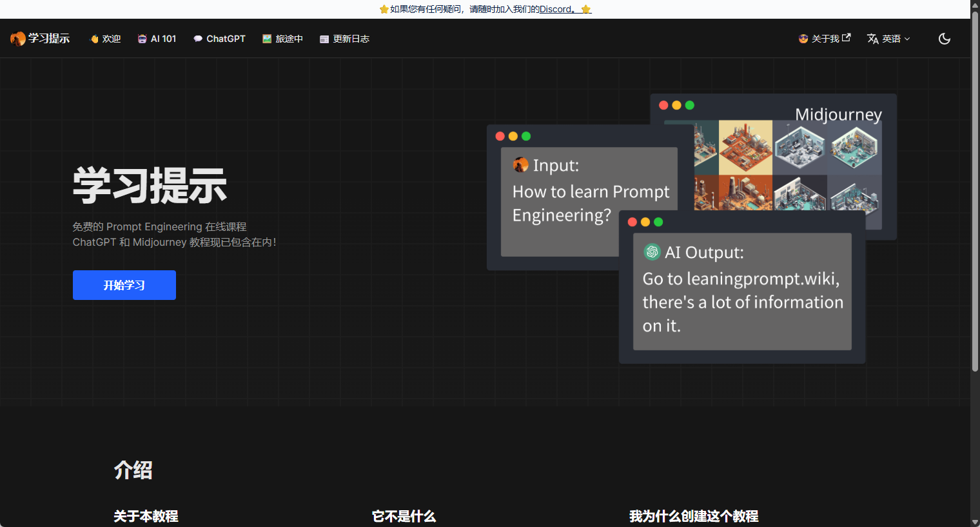Screen dimensions: 980x527
Task: Click the Midjourney label in the illustration
Action: [838, 115]
